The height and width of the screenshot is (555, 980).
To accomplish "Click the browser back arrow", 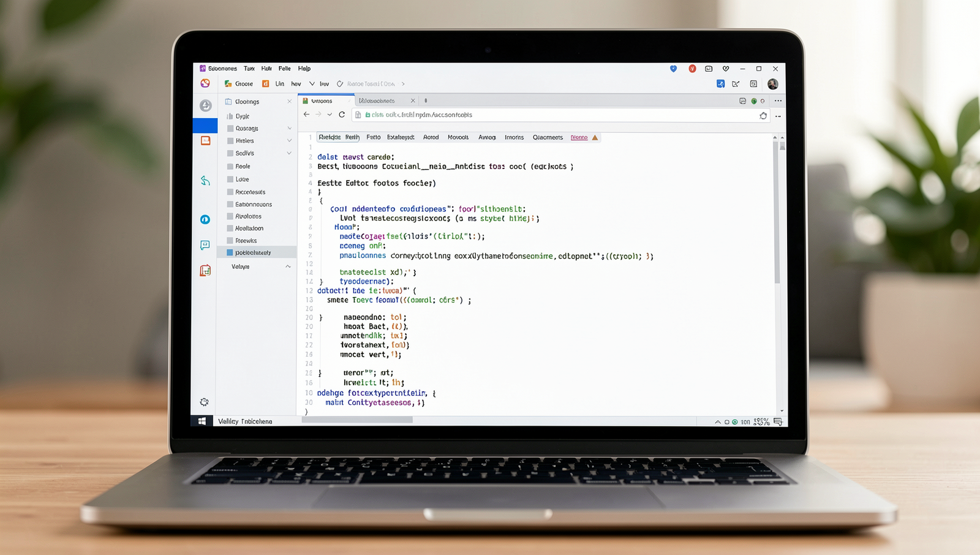I will (306, 115).
